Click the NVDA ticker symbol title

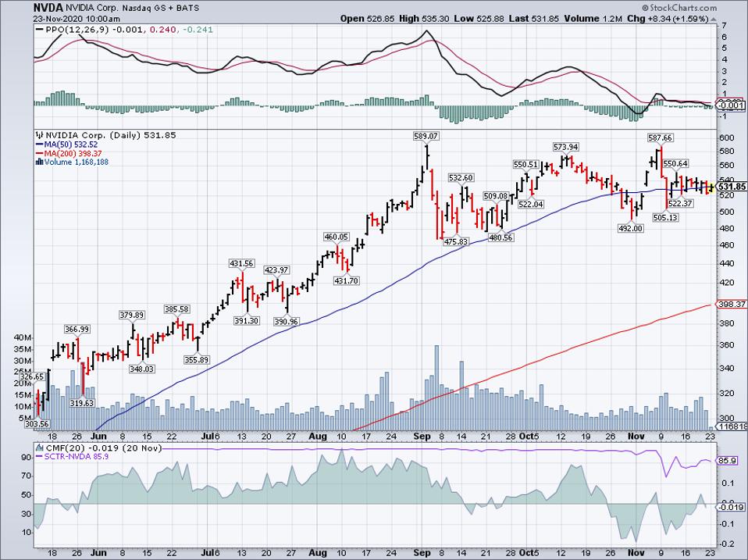47,8
